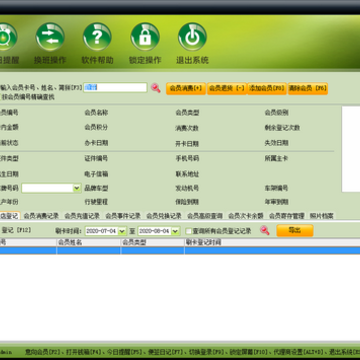Viewport: 360px width, 360px height.
Task: Select the highlighted blue table row
Action: (x=180, y=250)
